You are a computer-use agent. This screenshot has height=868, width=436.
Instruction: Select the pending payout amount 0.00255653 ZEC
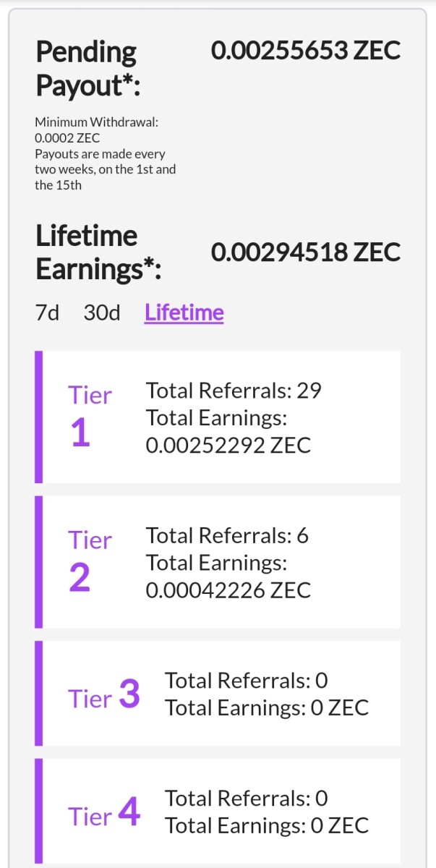tap(306, 51)
